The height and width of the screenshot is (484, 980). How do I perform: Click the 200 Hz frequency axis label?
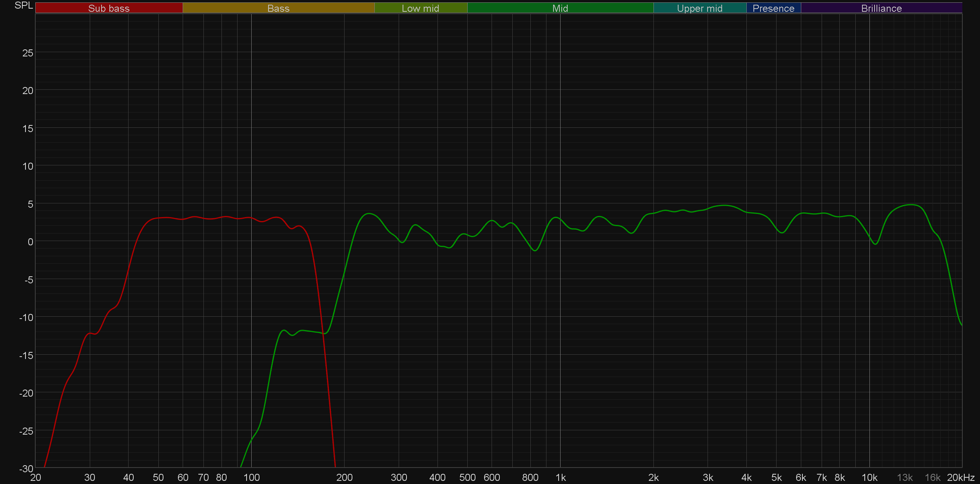pyautogui.click(x=344, y=478)
